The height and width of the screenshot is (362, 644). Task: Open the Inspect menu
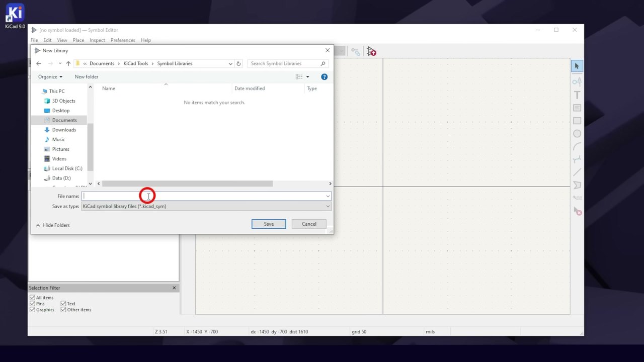coord(97,40)
